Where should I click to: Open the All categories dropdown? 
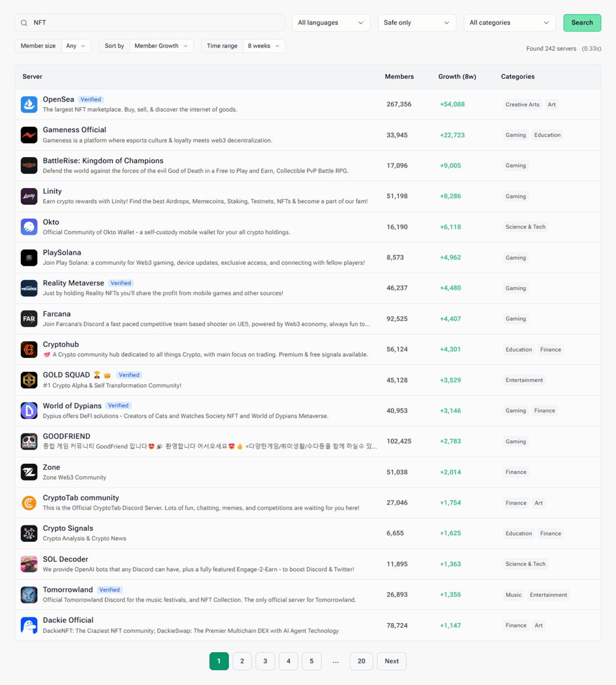tap(509, 23)
